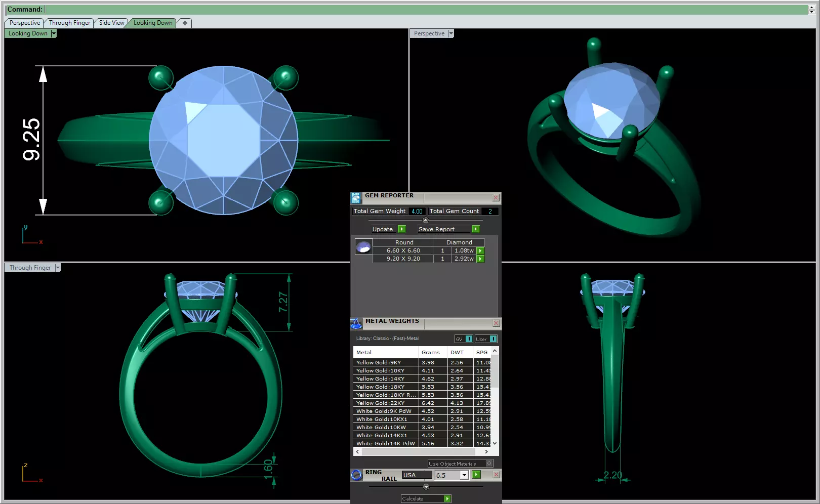The image size is (820, 504).
Task: Open the Through Finger viewport title dropdown
Action: tap(58, 268)
